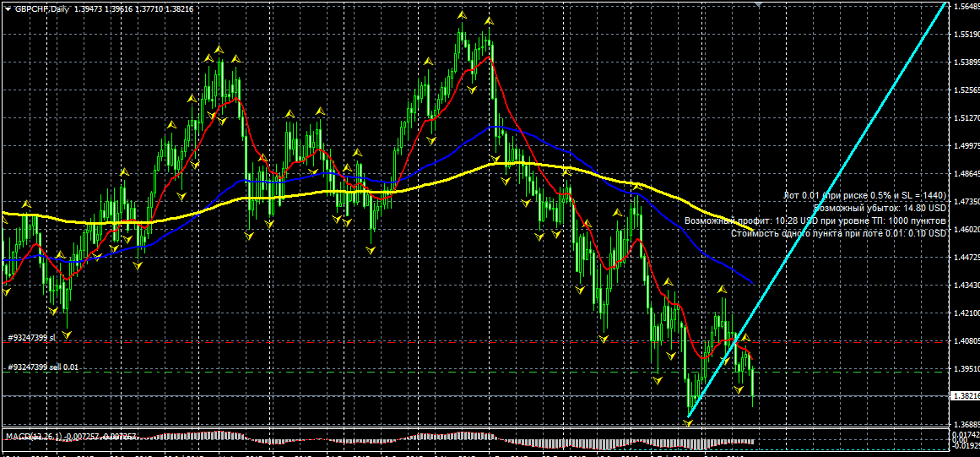Click the current price tag 1.38216

click(x=965, y=395)
